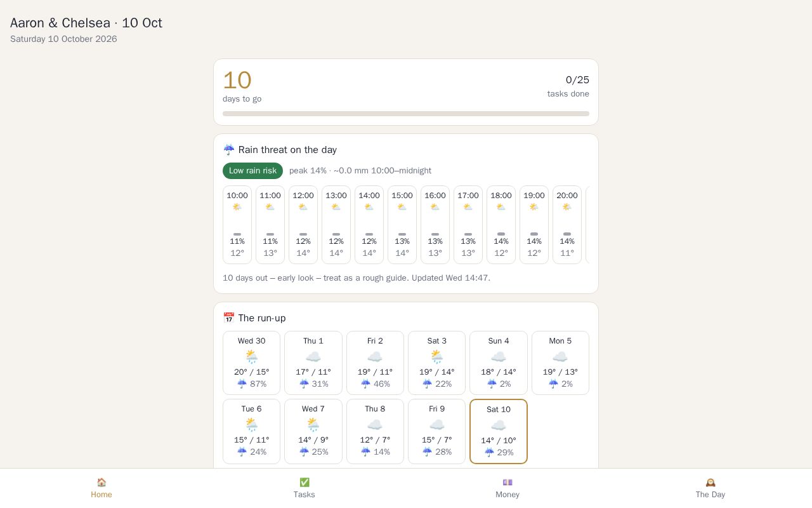Click Saturday 10 October 2026 date text
The image size is (812, 508).
63,39
